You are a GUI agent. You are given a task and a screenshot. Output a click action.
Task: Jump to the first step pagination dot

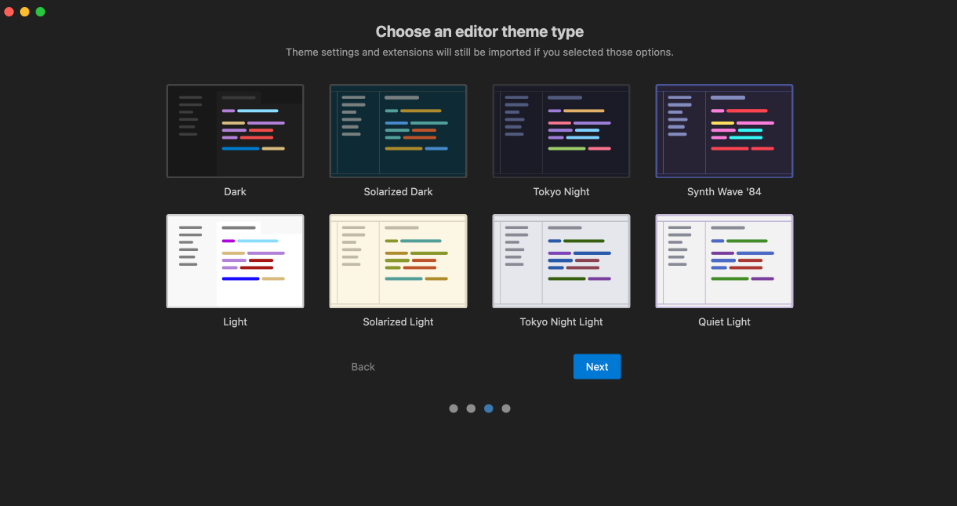point(453,408)
